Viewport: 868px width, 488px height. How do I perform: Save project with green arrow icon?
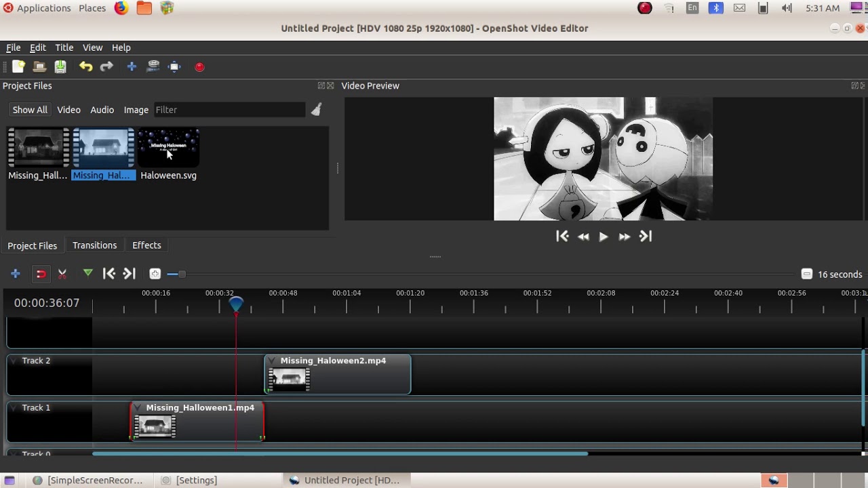pos(60,66)
